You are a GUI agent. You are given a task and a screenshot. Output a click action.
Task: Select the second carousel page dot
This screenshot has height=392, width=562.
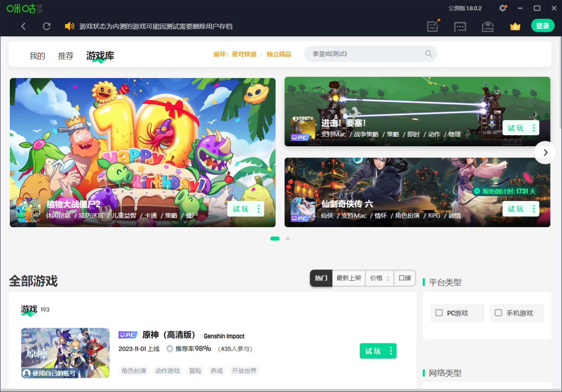click(288, 238)
